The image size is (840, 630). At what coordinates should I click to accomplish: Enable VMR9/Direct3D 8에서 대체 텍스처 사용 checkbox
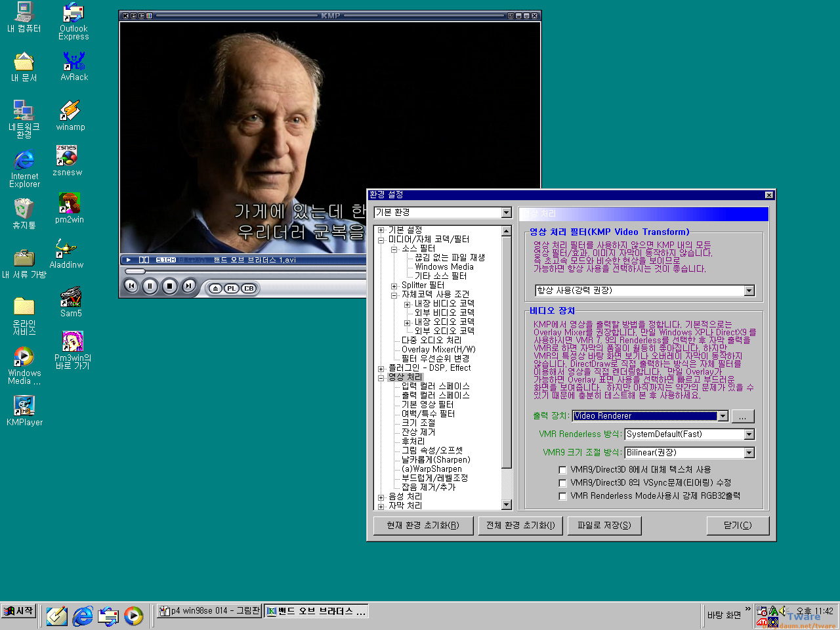pyautogui.click(x=562, y=470)
